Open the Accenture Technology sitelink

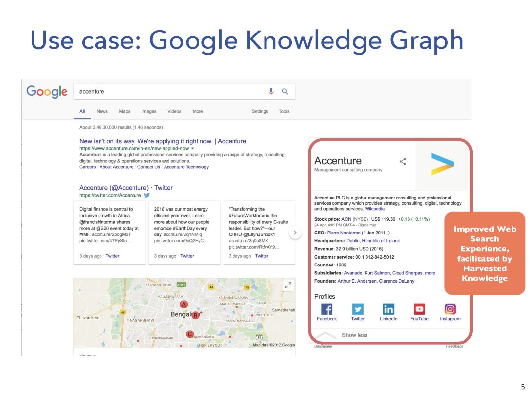186,167
